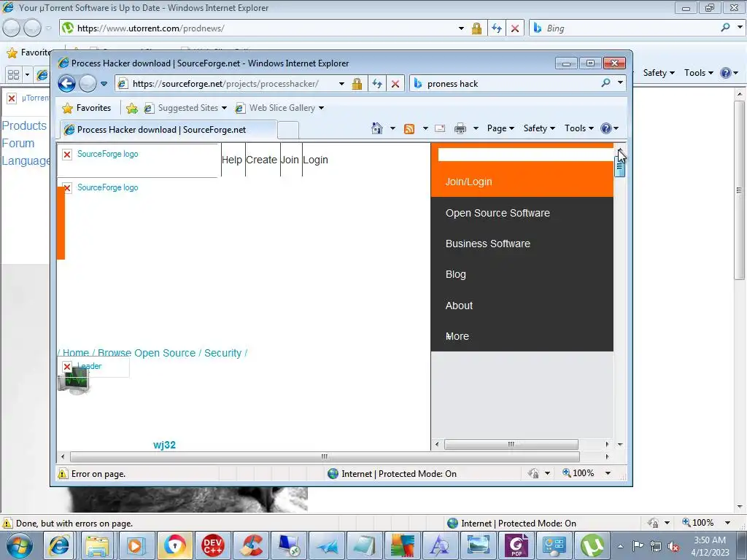The width and height of the screenshot is (747, 560).
Task: Expand More in side menu
Action: [x=457, y=336]
